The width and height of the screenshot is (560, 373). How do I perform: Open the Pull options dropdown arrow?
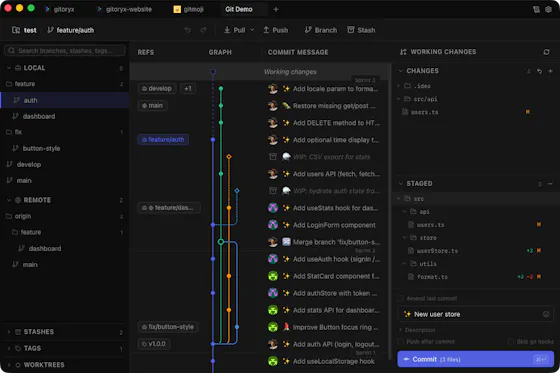[252, 30]
